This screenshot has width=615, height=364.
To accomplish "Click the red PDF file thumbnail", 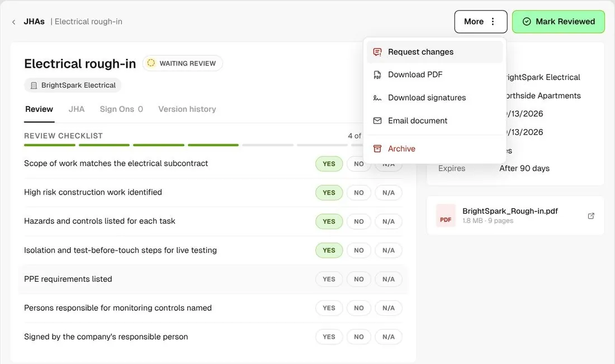I will tap(446, 216).
